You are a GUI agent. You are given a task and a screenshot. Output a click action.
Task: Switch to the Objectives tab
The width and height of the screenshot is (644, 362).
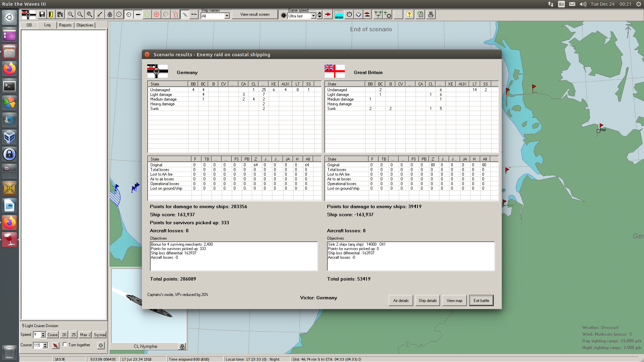(x=85, y=25)
